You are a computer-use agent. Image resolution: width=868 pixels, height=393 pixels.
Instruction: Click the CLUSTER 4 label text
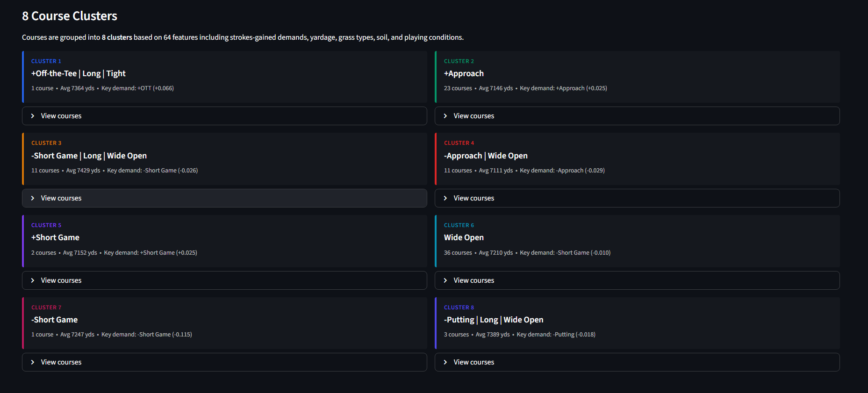pos(459,143)
